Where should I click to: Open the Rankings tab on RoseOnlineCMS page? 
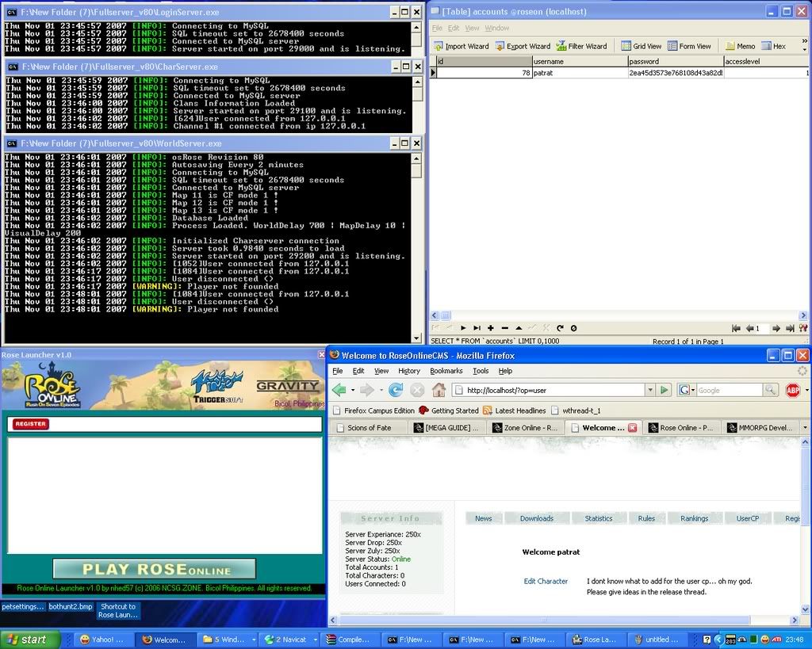point(694,518)
